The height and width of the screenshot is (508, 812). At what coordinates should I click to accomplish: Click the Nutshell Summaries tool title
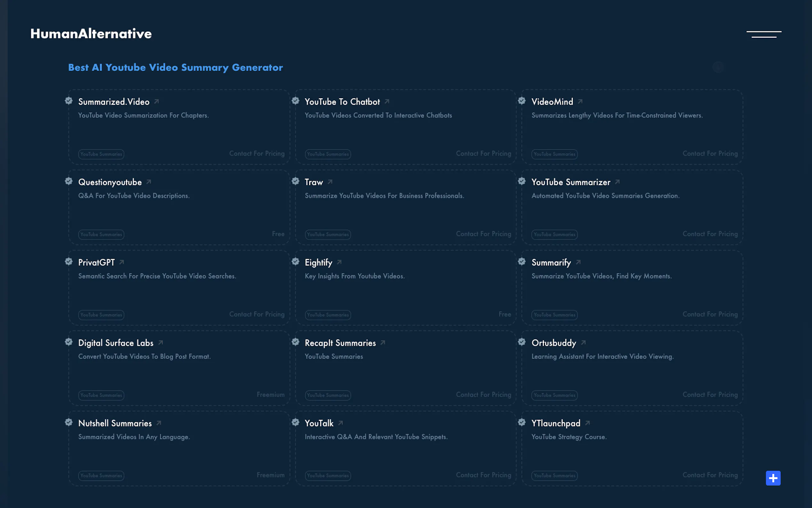click(115, 423)
